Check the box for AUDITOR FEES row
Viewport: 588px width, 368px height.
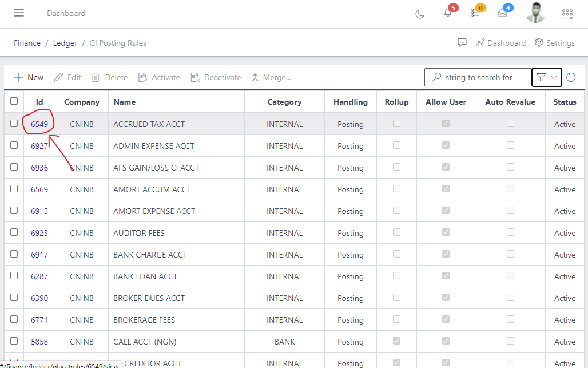(x=14, y=232)
